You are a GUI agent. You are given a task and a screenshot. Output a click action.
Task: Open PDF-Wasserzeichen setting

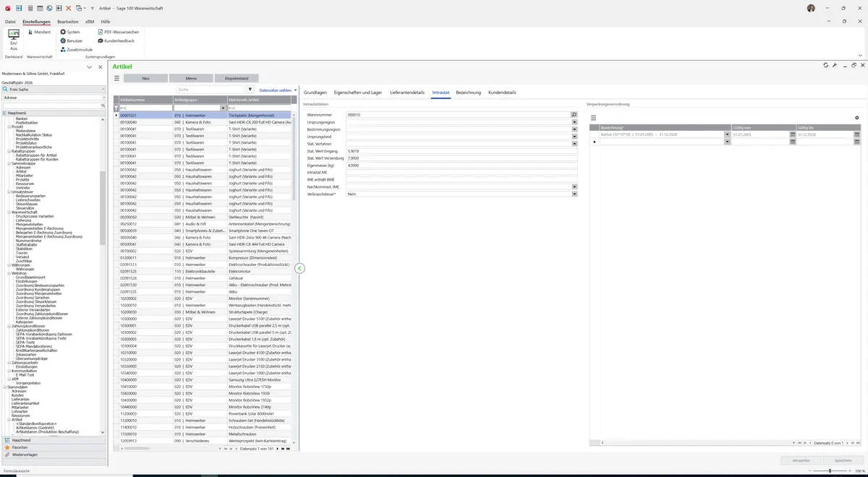click(119, 32)
